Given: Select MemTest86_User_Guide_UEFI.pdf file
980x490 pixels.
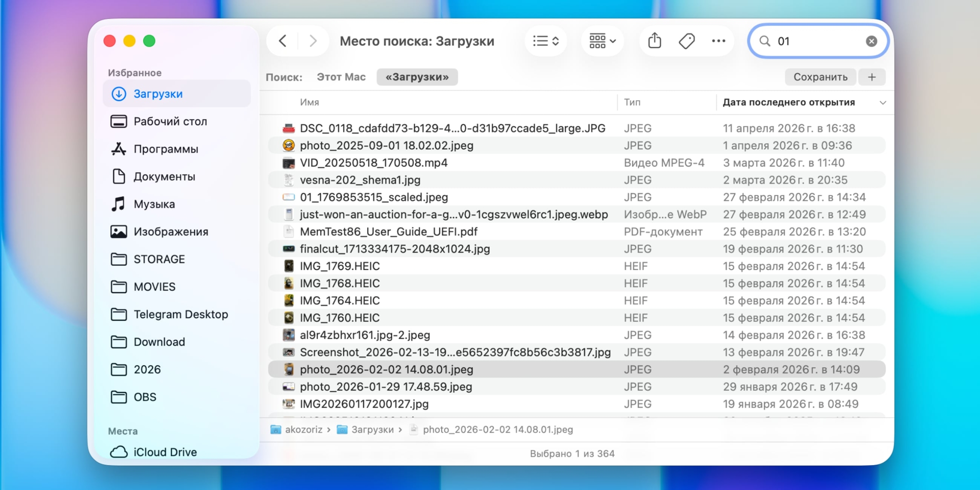Looking at the screenshot, I should [x=388, y=232].
